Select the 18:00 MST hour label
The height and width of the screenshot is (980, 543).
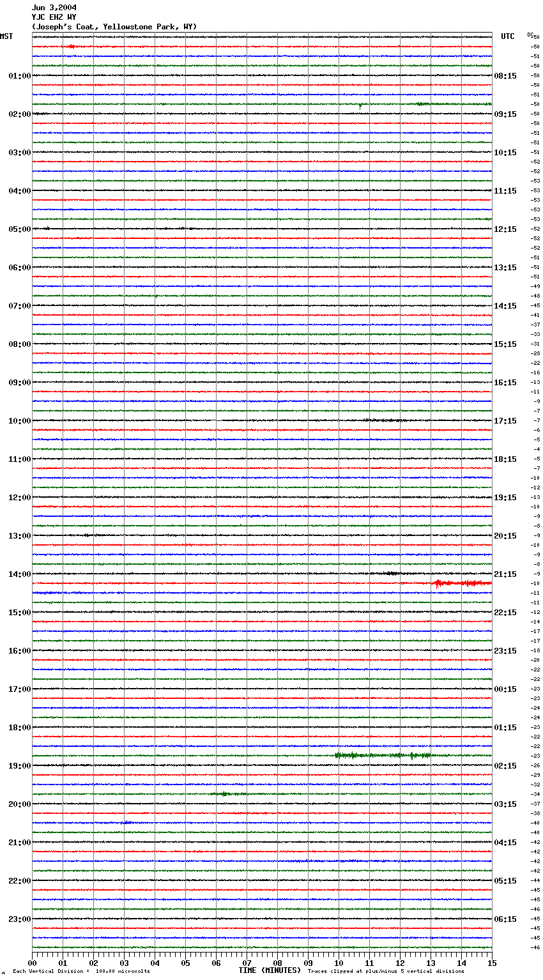[x=20, y=728]
